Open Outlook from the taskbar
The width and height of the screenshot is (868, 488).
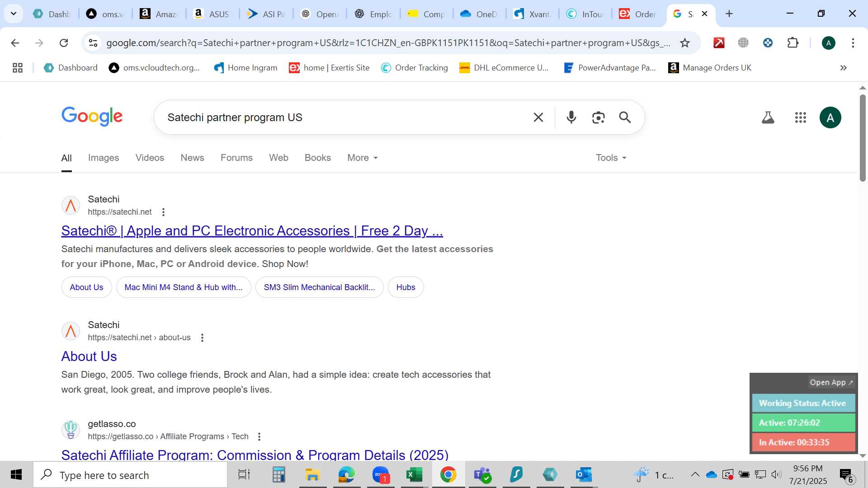(x=584, y=475)
